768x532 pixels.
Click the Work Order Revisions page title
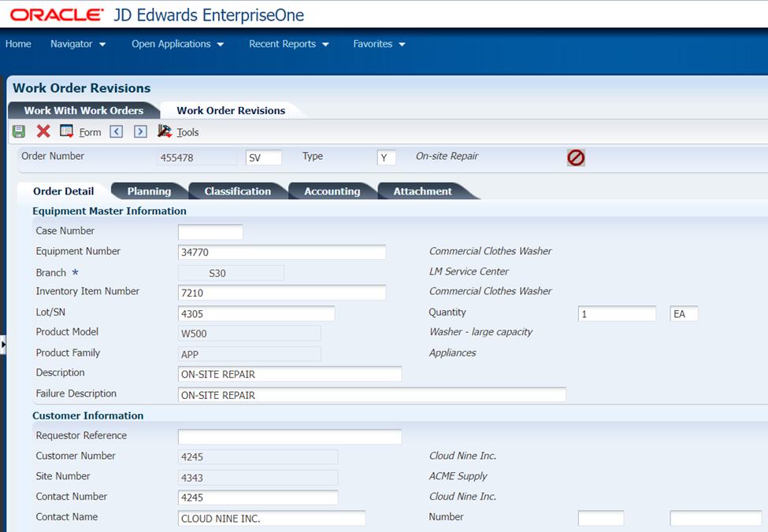pyautogui.click(x=82, y=88)
